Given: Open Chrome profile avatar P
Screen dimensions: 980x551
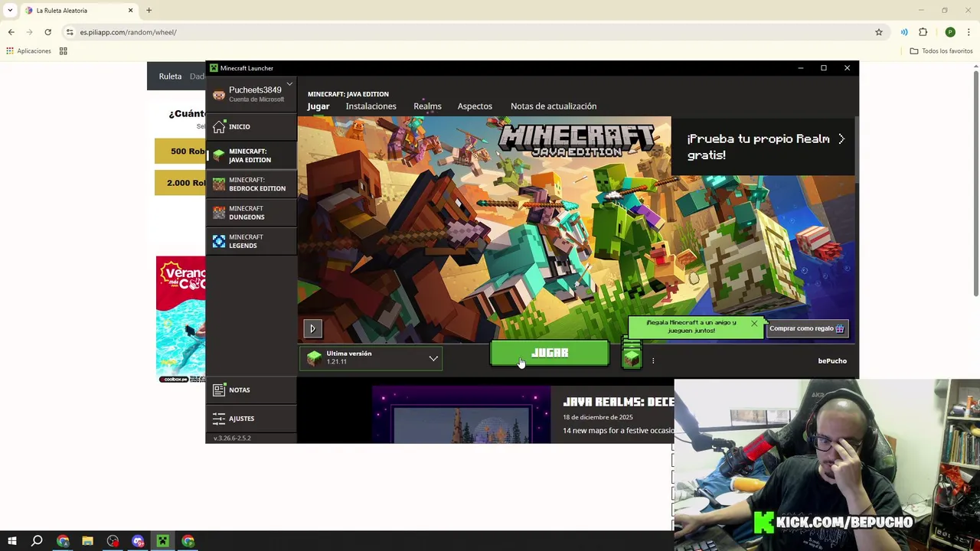Looking at the screenshot, I should [950, 32].
